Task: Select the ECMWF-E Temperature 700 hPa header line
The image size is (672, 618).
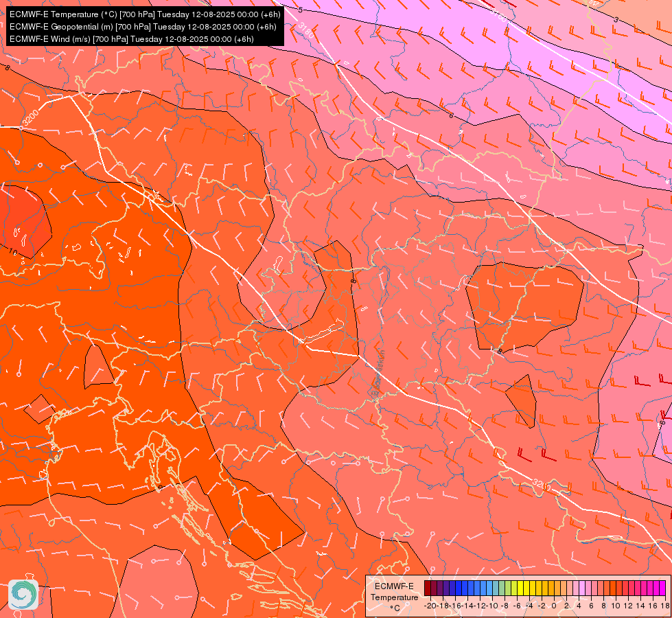Action: point(145,14)
